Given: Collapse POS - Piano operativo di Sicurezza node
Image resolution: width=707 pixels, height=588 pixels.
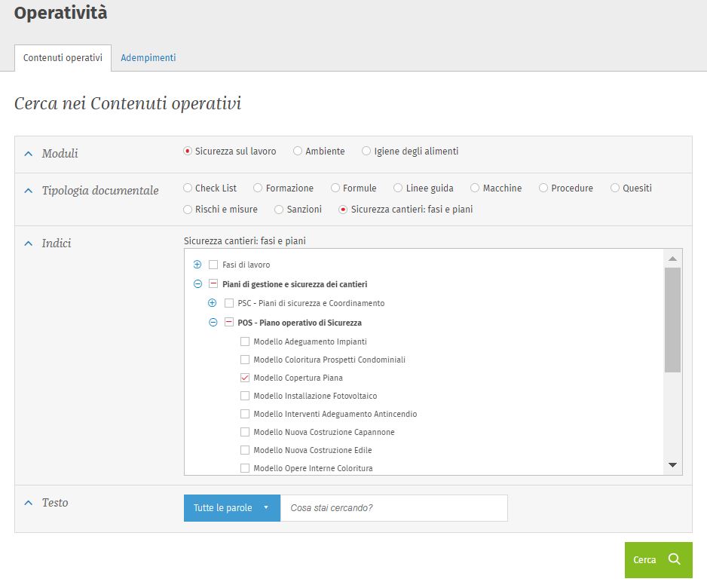Looking at the screenshot, I should (213, 323).
